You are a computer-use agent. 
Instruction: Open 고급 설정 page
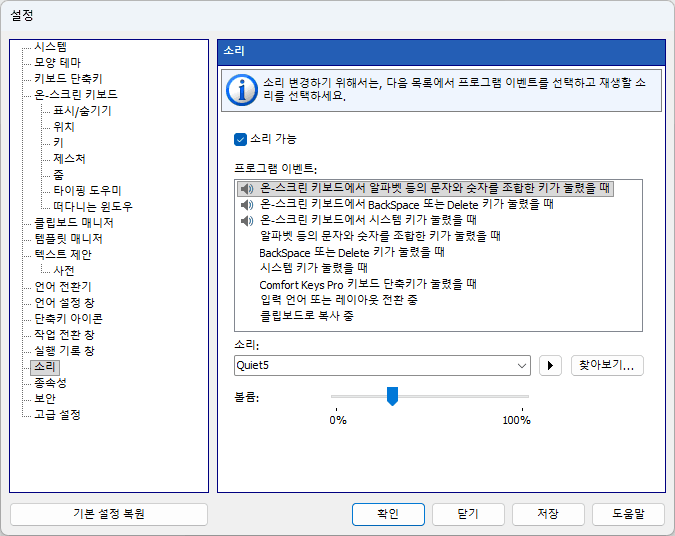click(58, 415)
